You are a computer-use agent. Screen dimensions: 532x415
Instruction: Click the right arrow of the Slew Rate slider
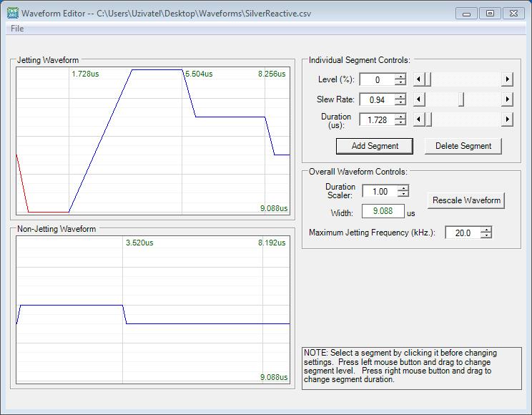[x=507, y=99]
